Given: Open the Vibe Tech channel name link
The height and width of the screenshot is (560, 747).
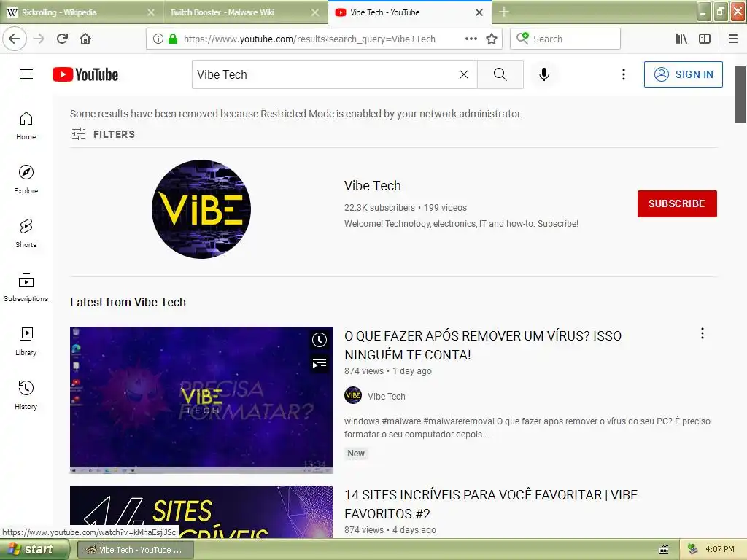Looking at the screenshot, I should click(373, 186).
